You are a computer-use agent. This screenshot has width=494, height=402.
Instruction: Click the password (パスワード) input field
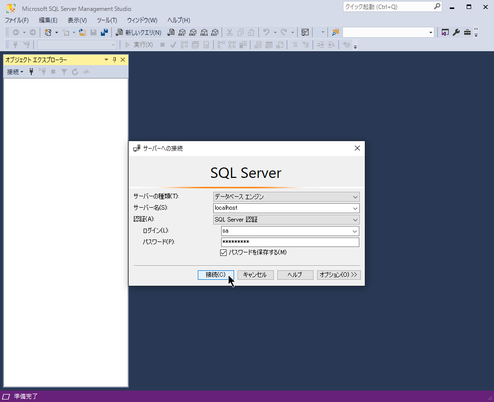[x=290, y=242]
